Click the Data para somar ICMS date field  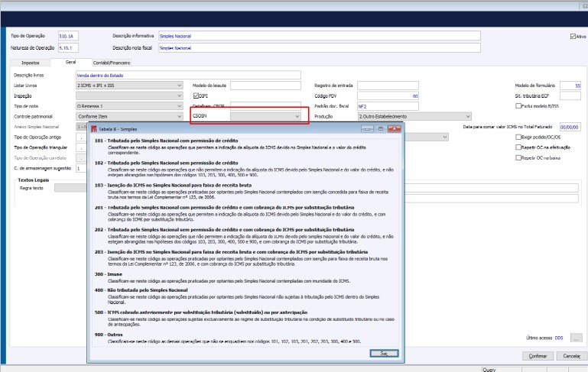pyautogui.click(x=570, y=127)
